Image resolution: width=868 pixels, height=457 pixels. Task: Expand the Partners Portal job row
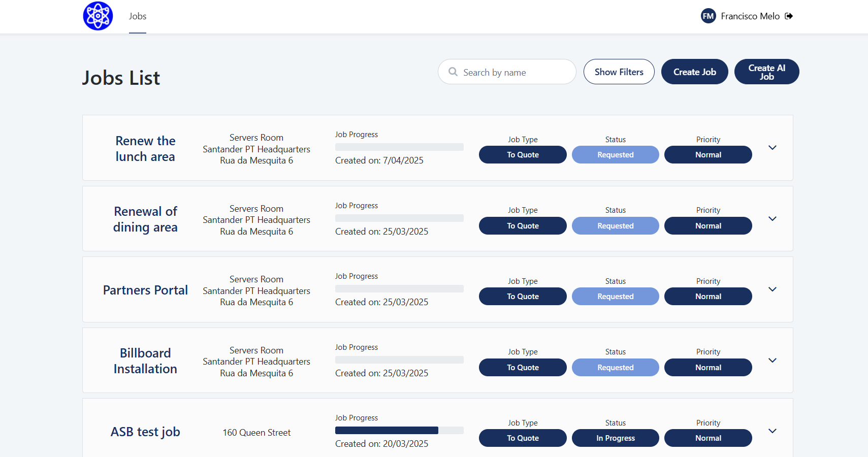772,289
